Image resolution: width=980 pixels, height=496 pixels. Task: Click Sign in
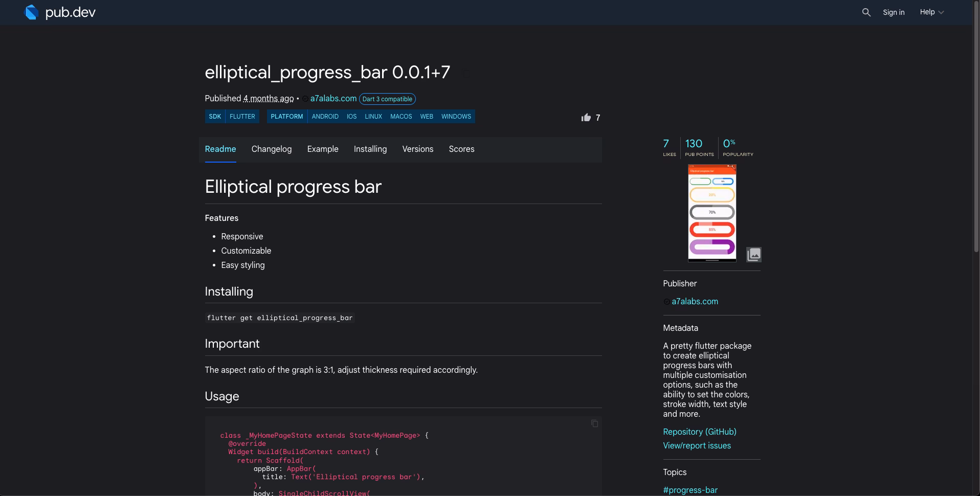coord(894,12)
